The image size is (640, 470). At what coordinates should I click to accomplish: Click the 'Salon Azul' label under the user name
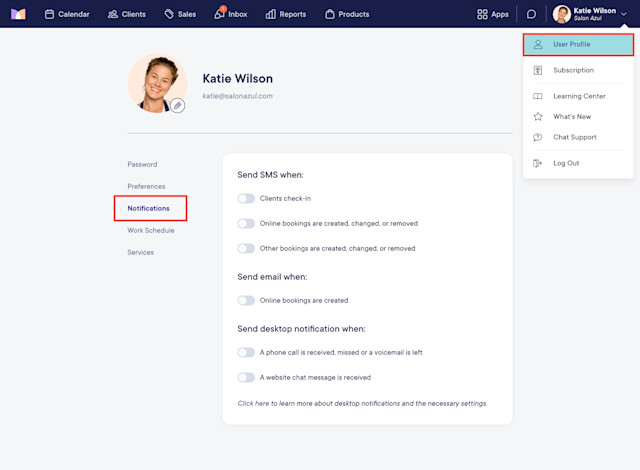click(587, 18)
